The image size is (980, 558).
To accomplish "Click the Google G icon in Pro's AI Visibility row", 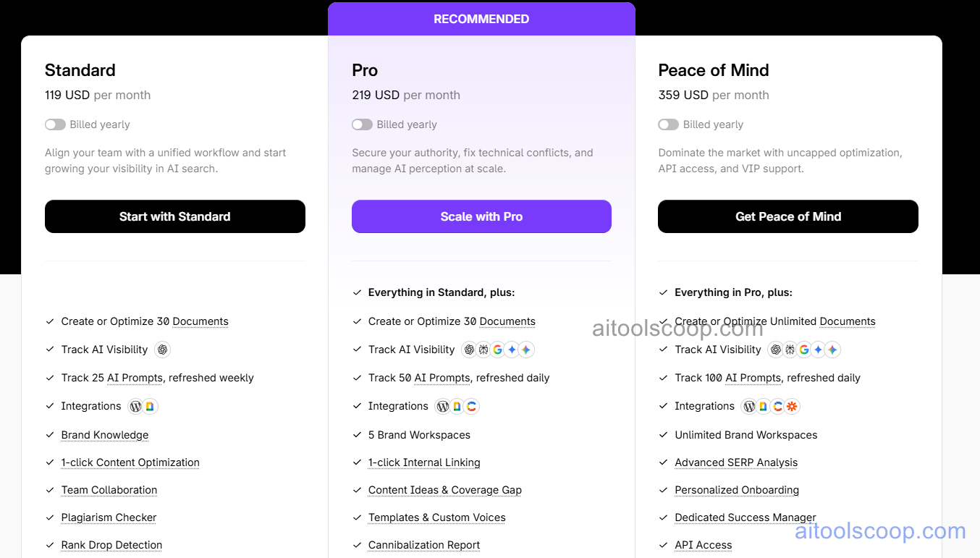I will pyautogui.click(x=497, y=350).
